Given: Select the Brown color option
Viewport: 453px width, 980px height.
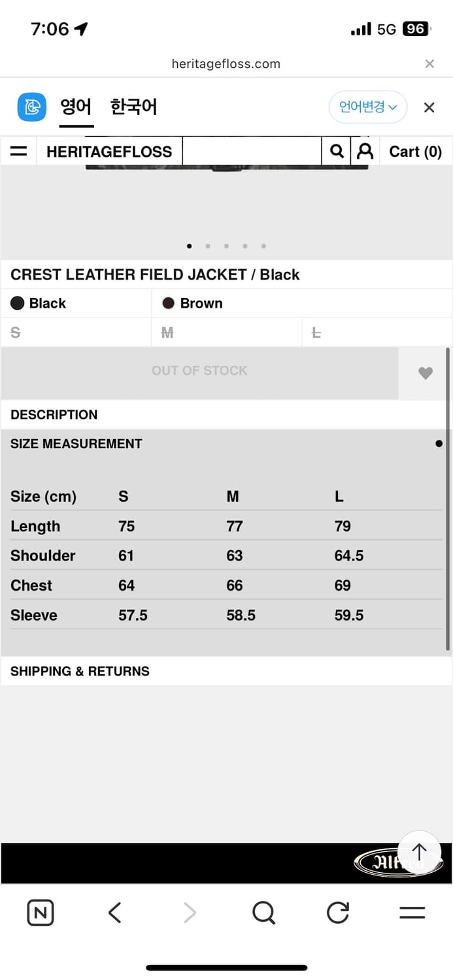Looking at the screenshot, I should [193, 303].
